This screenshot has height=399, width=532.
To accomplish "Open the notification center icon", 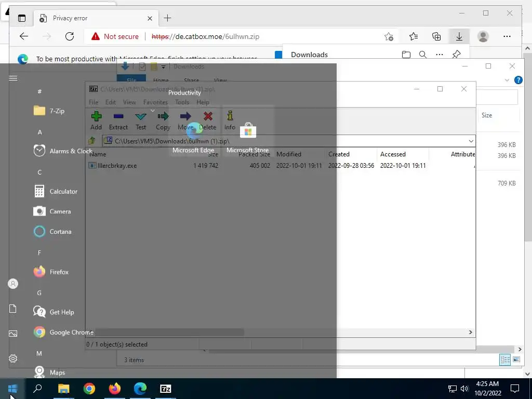I will pos(515,389).
